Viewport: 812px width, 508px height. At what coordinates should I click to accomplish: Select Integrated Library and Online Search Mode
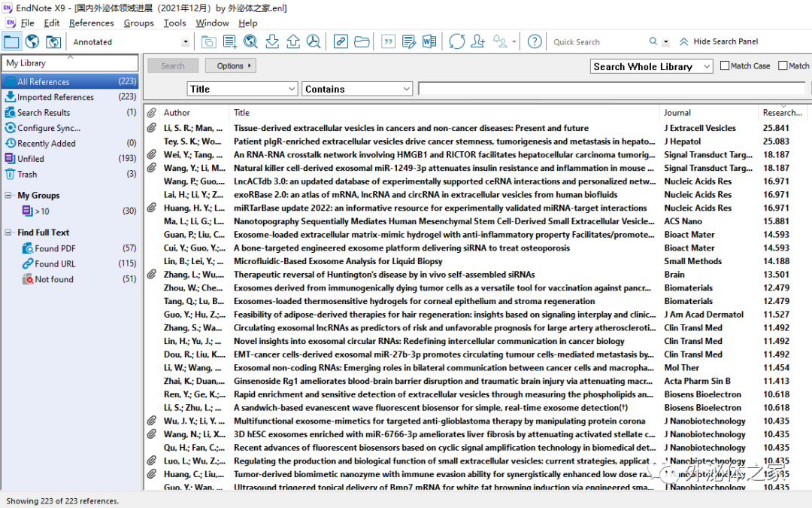point(53,41)
